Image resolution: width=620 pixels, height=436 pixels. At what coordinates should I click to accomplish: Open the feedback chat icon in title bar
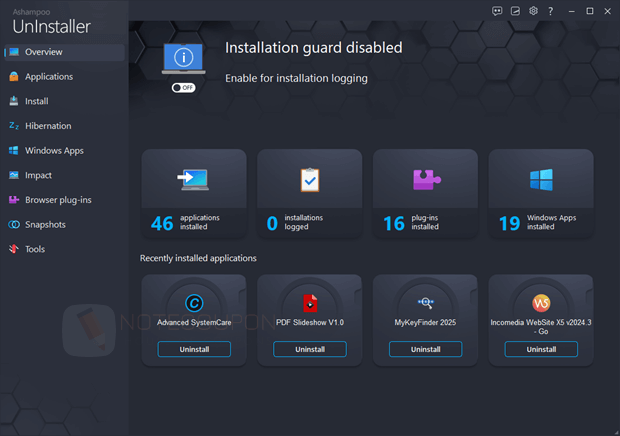[x=497, y=11]
